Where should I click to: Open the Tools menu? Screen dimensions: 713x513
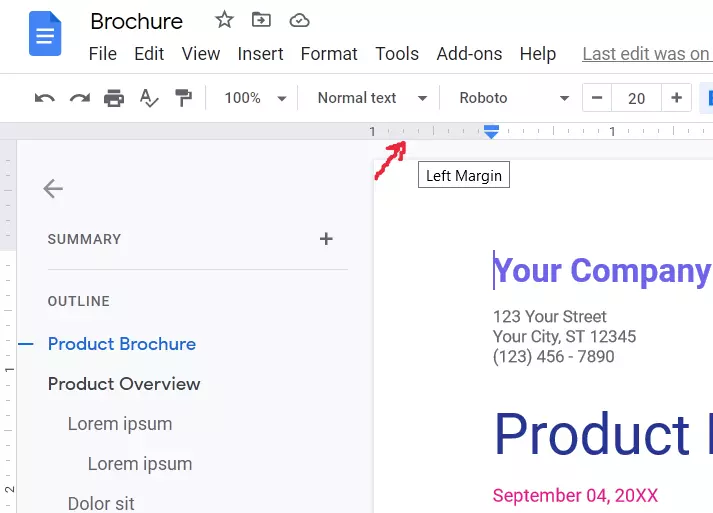pos(397,54)
